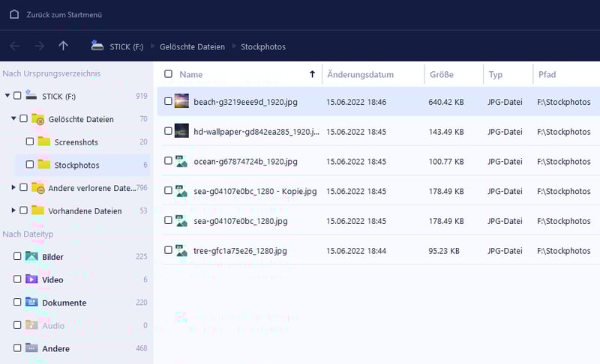Click the Bilder file type icon
Screen dimensions: 600x364
click(31, 257)
